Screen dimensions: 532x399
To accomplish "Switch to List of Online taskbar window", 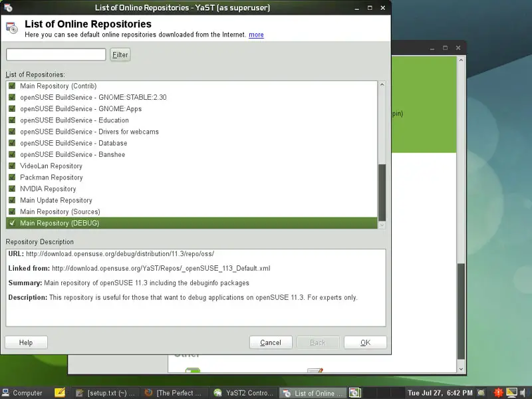I will point(313,393).
